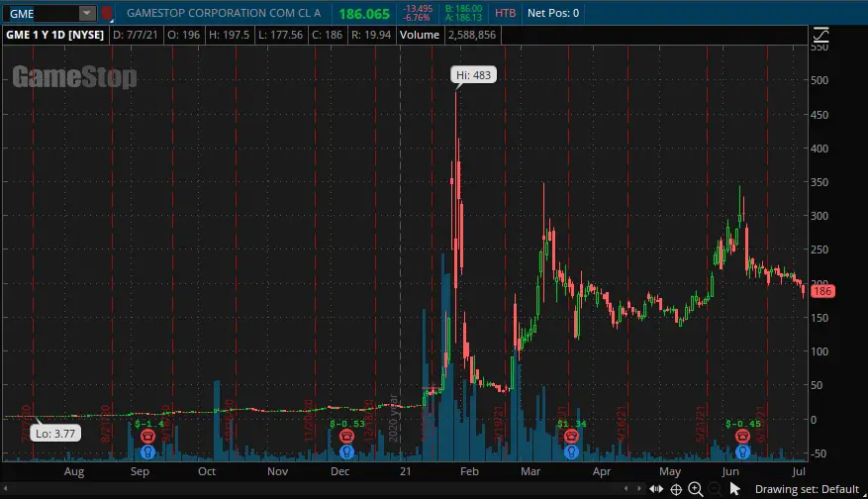Image resolution: width=868 pixels, height=499 pixels.
Task: Click the blue lightbulb icon in December
Action: (x=346, y=451)
